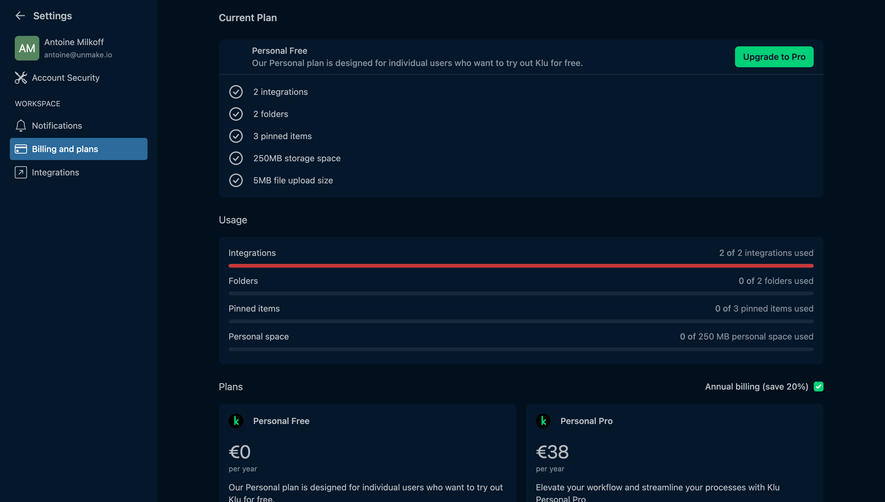Select the '250MB storage space' feature text
This screenshot has height=502, width=885.
pos(297,158)
